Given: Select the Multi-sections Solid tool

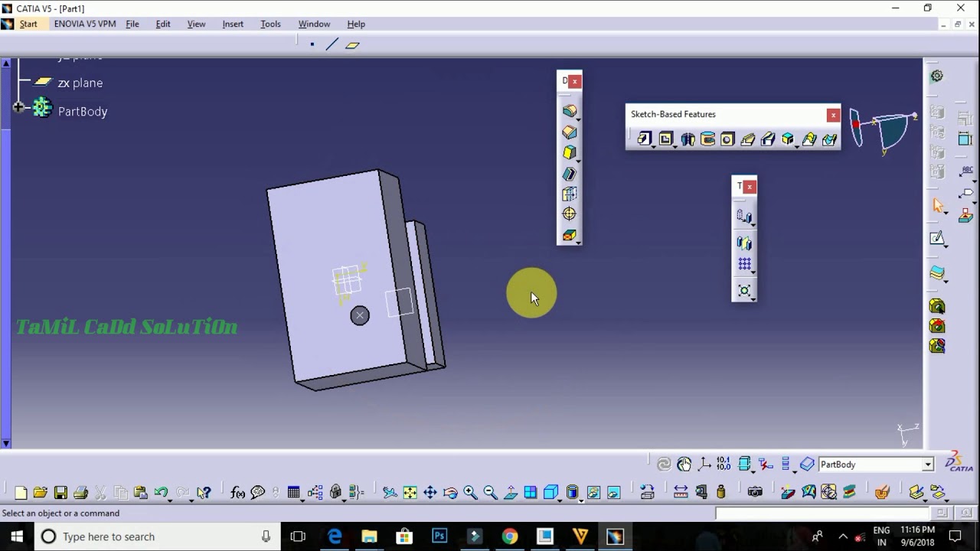Looking at the screenshot, I should (809, 139).
